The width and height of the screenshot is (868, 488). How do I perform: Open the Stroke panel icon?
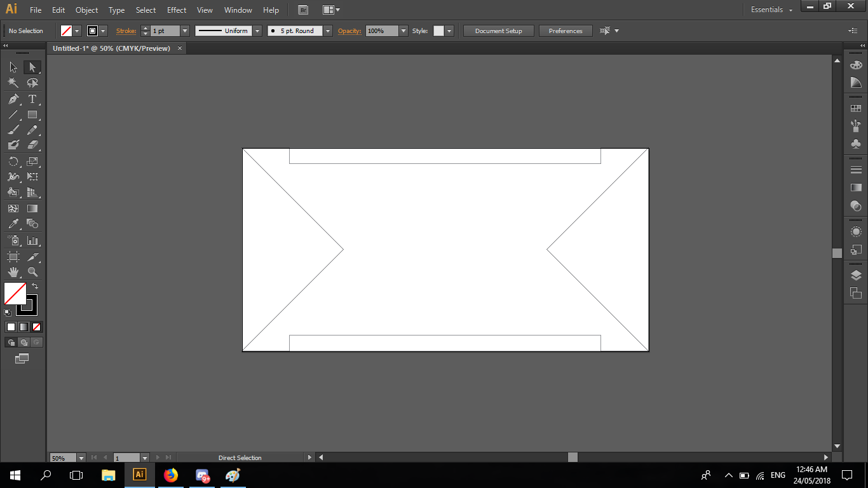(x=856, y=170)
